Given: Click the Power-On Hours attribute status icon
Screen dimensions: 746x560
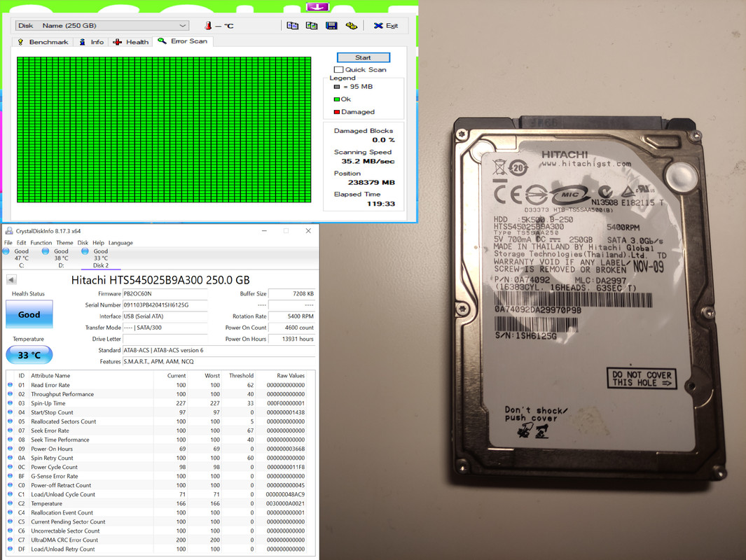Looking at the screenshot, I should (x=11, y=449).
